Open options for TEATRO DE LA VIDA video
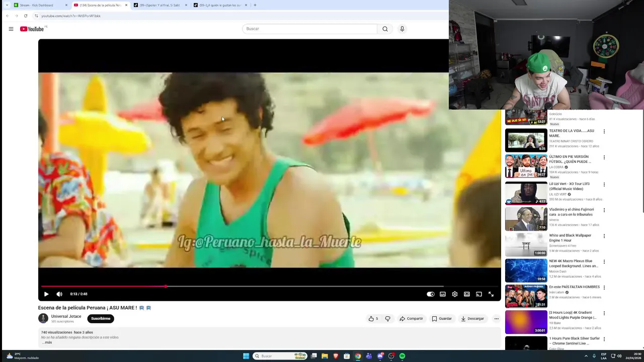This screenshot has height=362, width=644. [604, 132]
